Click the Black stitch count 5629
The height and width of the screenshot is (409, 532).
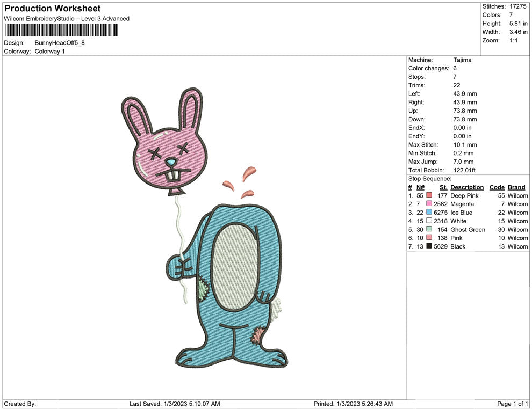point(441,246)
